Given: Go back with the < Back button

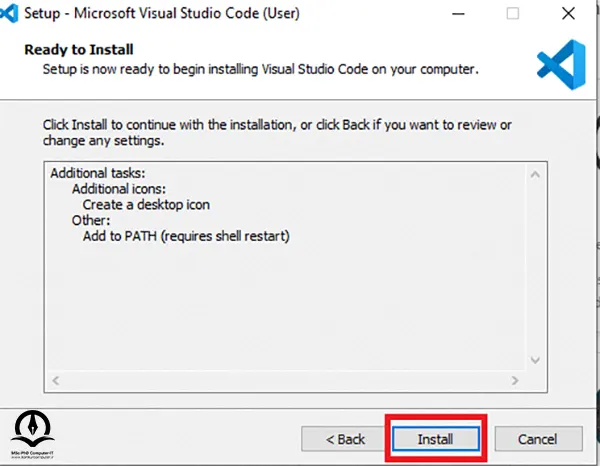Looking at the screenshot, I should coord(345,439).
